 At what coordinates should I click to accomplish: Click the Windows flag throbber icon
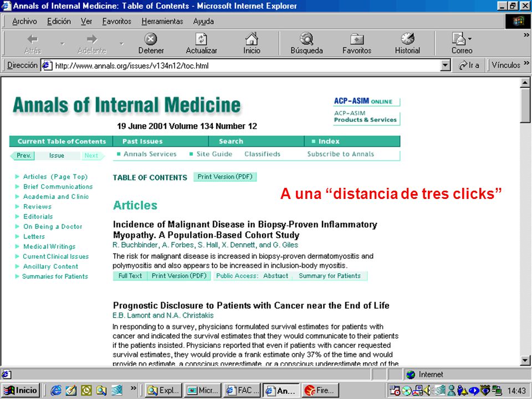pos(518,22)
